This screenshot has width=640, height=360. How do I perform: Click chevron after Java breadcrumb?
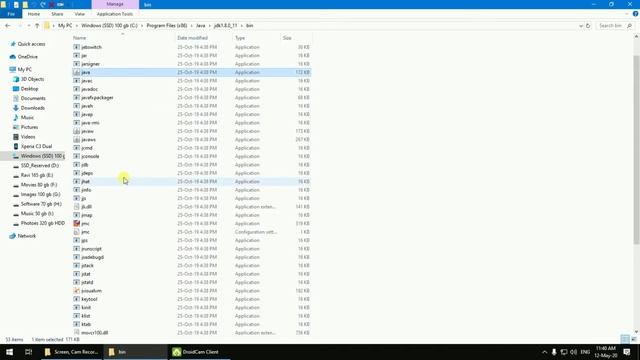pyautogui.click(x=210, y=26)
